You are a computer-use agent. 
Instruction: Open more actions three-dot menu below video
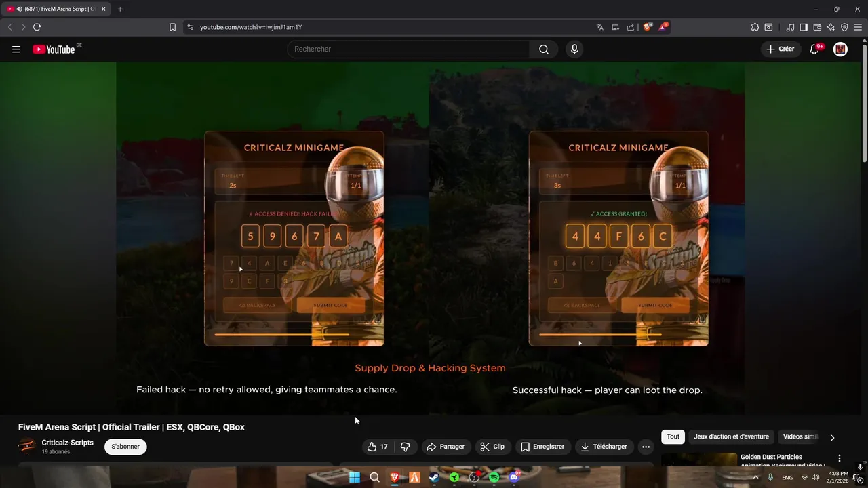click(646, 447)
